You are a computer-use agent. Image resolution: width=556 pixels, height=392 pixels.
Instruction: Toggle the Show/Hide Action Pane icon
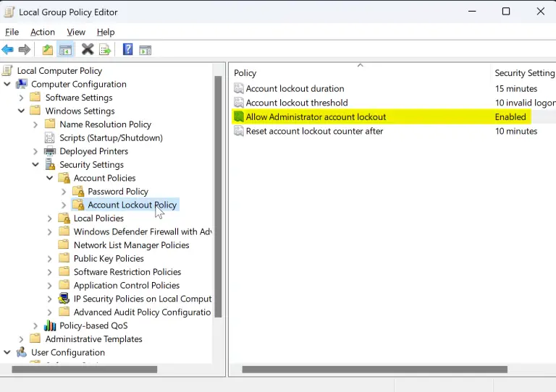tap(145, 50)
